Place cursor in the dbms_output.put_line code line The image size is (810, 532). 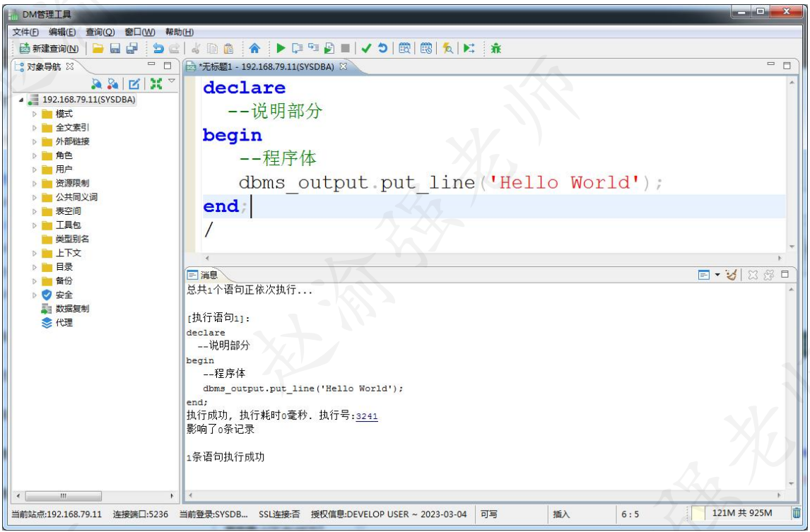click(x=450, y=182)
